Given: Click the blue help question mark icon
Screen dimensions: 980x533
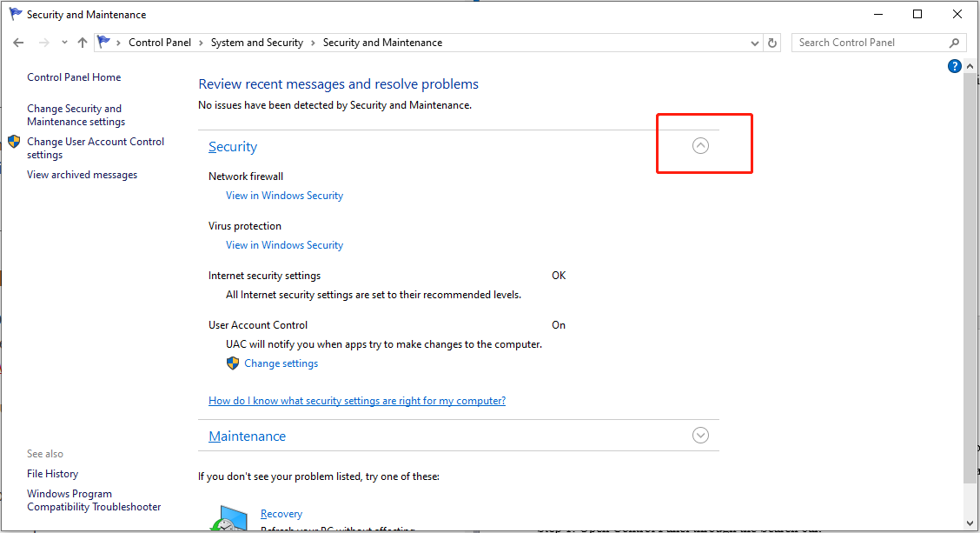Looking at the screenshot, I should (955, 66).
